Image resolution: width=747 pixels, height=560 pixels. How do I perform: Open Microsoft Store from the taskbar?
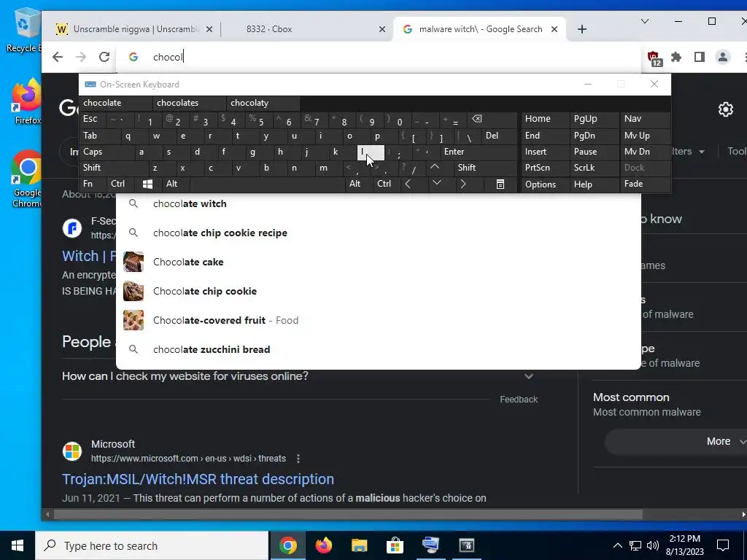pyautogui.click(x=395, y=545)
